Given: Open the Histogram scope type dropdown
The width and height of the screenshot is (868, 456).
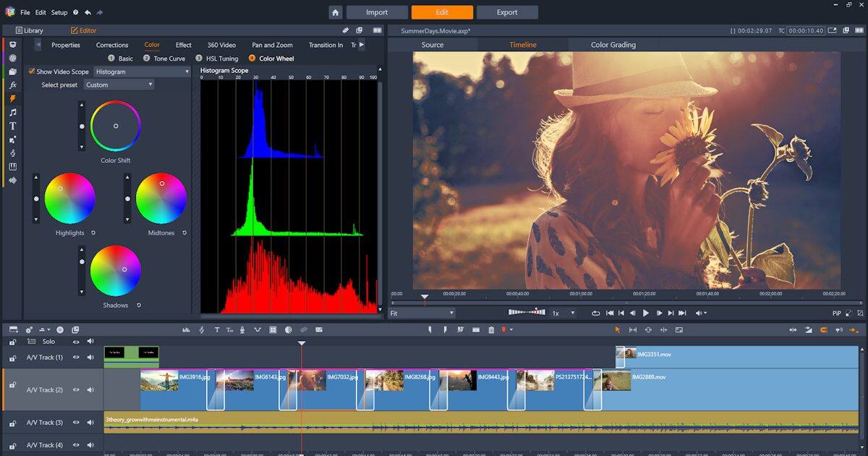Looking at the screenshot, I should (x=141, y=72).
